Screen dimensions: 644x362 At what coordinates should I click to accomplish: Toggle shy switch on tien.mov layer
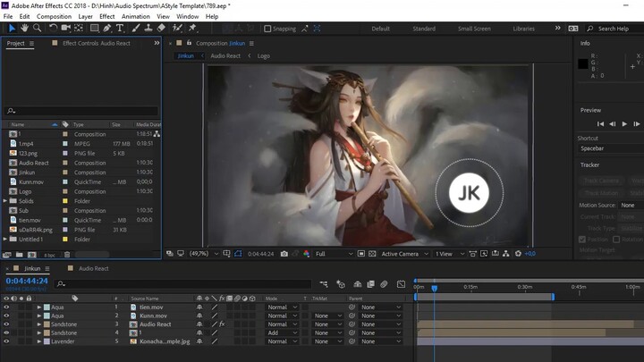point(199,307)
